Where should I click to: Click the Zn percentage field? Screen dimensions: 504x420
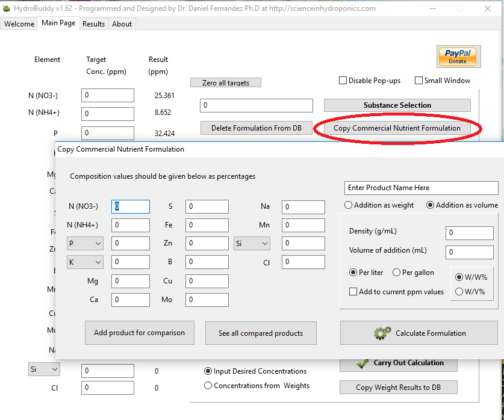pyautogui.click(x=207, y=243)
